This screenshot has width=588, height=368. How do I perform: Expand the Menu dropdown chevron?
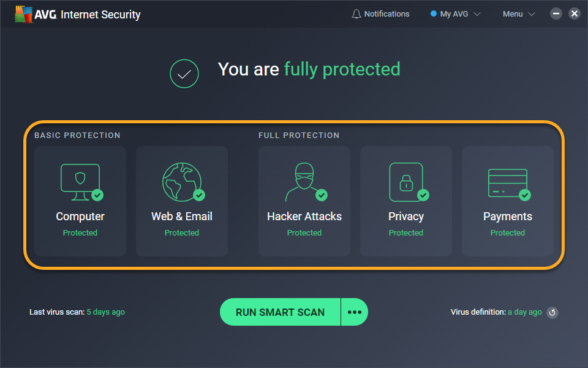(532, 14)
